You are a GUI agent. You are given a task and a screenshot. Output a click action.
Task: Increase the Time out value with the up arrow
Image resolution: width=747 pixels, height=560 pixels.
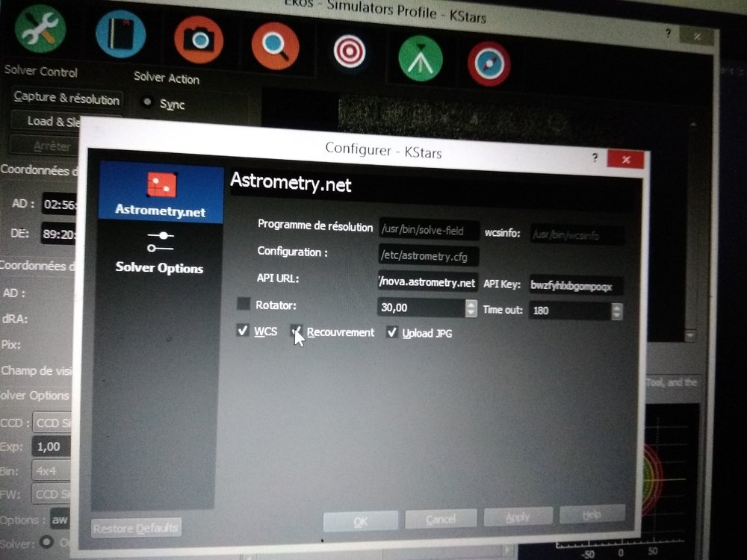[616, 307]
